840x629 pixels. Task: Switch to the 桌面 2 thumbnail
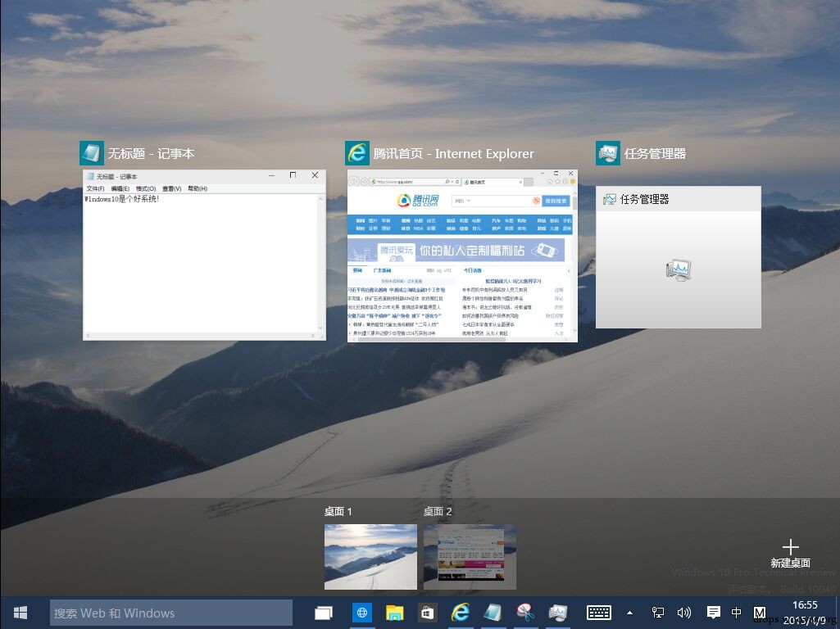tap(470, 557)
